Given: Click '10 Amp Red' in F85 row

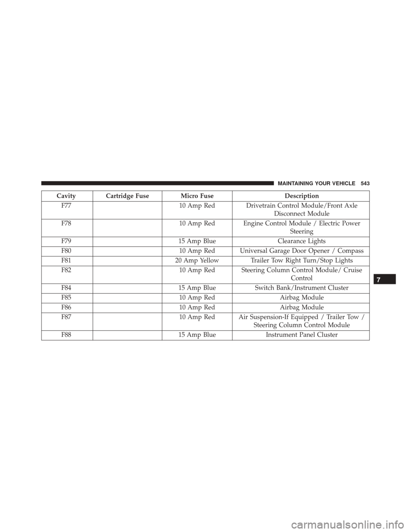Looking at the screenshot, I should [197, 297].
